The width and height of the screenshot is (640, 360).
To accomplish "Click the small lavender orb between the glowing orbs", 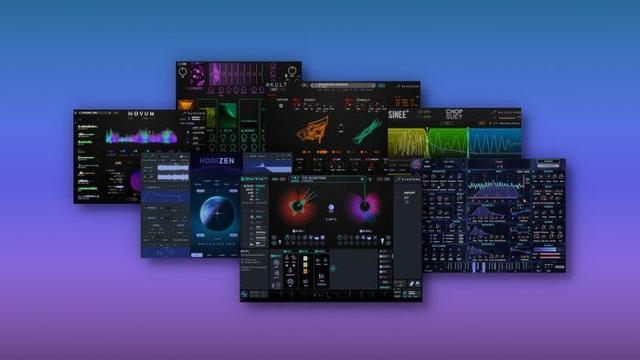I will (331, 208).
